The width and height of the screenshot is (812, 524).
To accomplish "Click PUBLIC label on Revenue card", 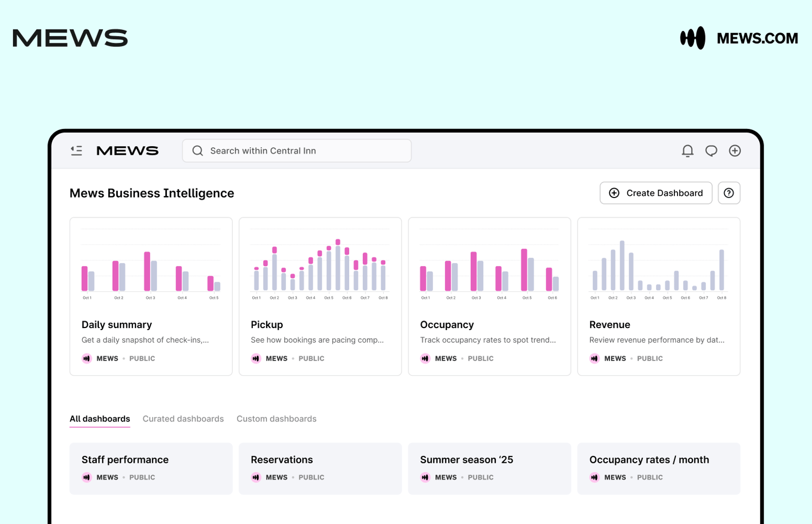I will 650,358.
